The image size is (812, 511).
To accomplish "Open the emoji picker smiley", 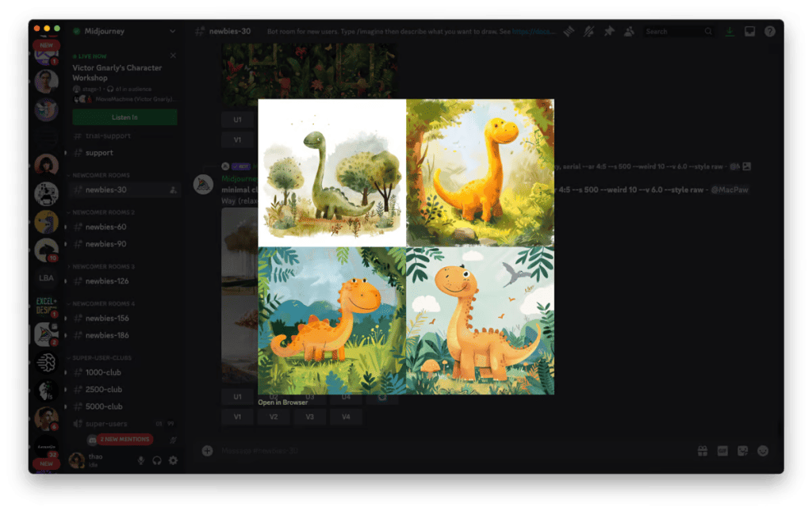I will pyautogui.click(x=763, y=451).
